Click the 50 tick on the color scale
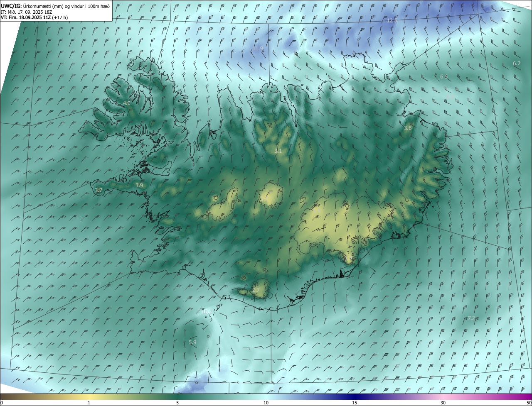The width and height of the screenshot is (532, 406). click(529, 403)
